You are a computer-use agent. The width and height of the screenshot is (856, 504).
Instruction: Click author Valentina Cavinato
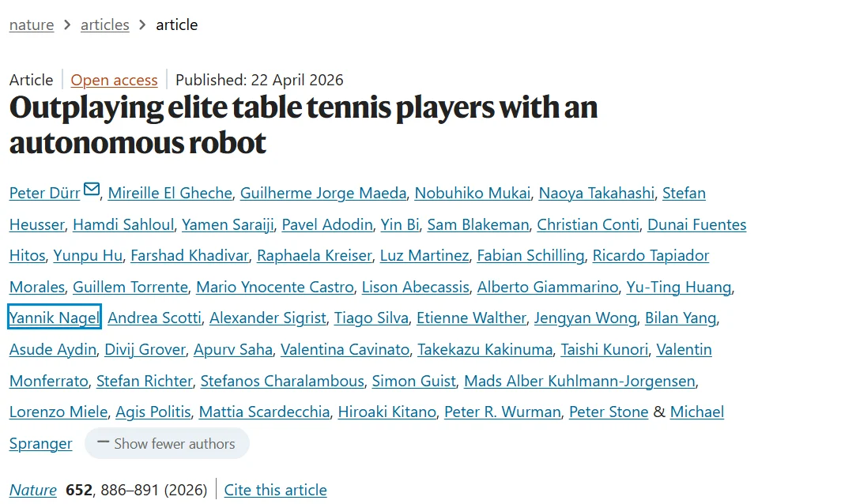(x=345, y=349)
